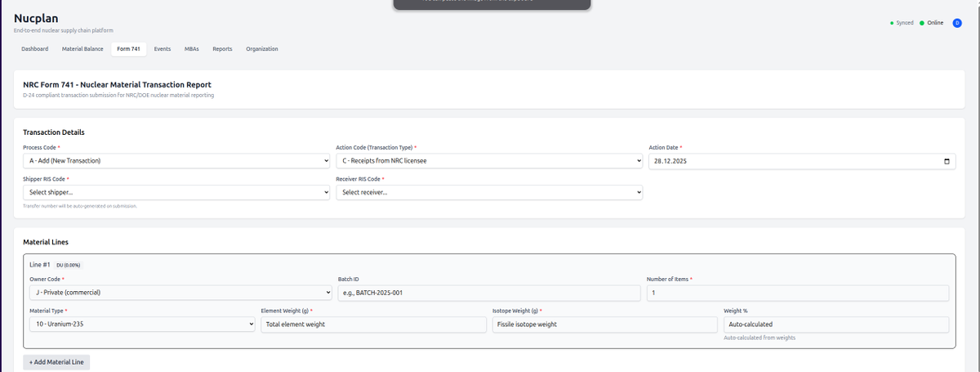The height and width of the screenshot is (372, 980).
Task: Click the Line #1 label
Action: coord(40,265)
